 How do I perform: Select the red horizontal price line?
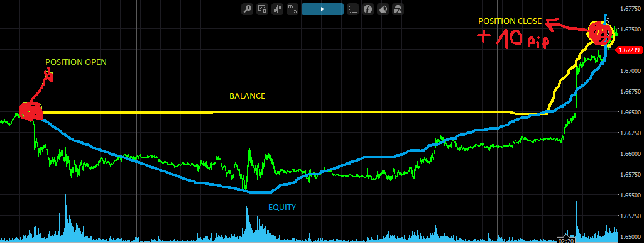tap(308, 50)
